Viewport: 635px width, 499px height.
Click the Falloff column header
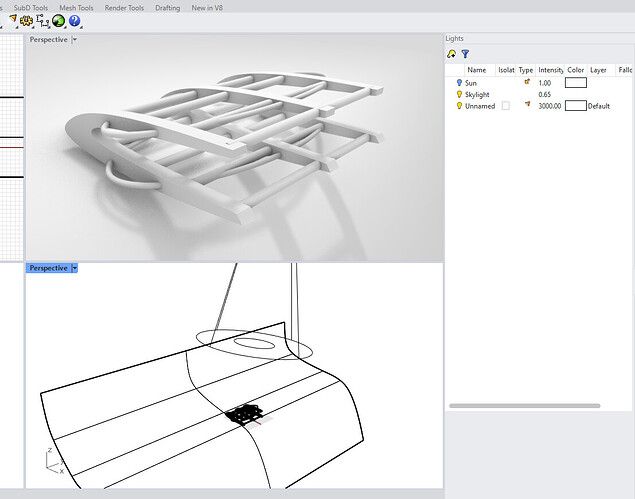pyautogui.click(x=625, y=70)
